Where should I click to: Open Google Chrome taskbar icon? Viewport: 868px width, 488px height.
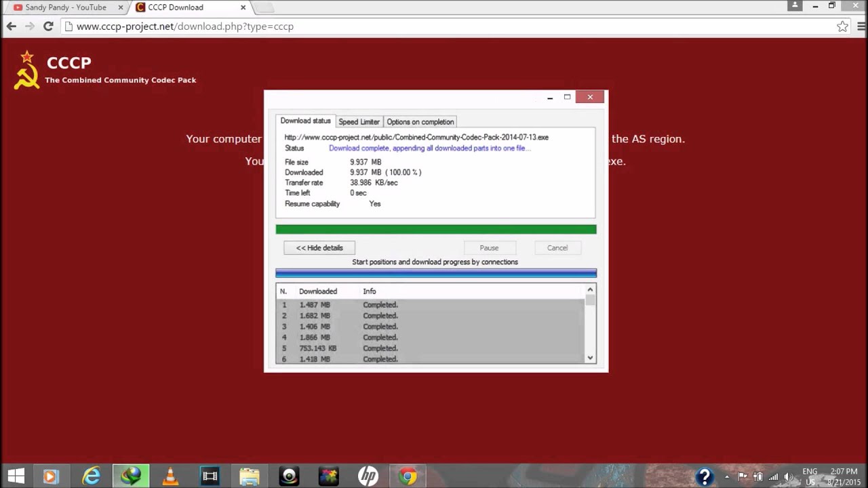tap(408, 476)
